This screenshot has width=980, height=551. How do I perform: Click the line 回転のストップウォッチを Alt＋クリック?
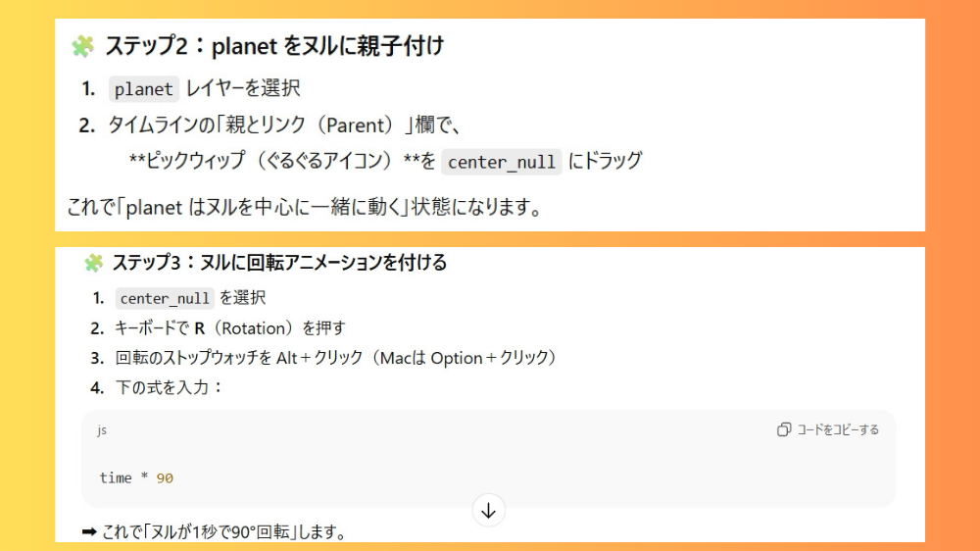pyautogui.click(x=336, y=358)
